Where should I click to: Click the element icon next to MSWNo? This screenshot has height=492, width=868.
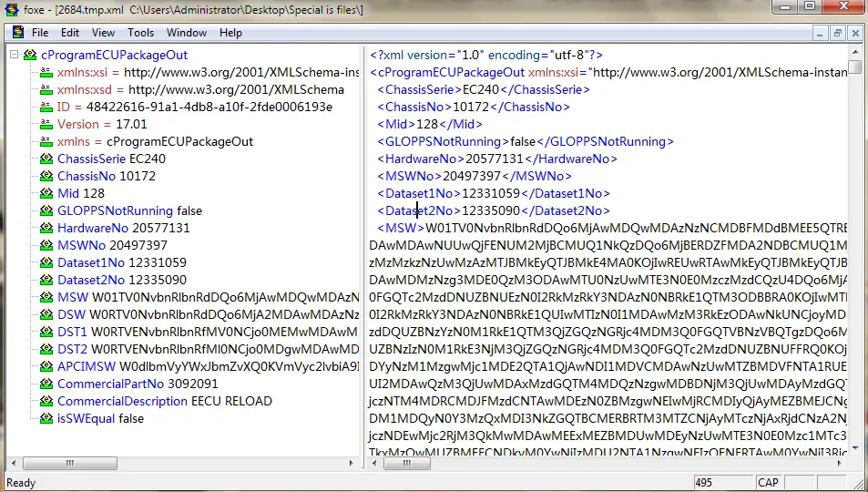point(46,245)
